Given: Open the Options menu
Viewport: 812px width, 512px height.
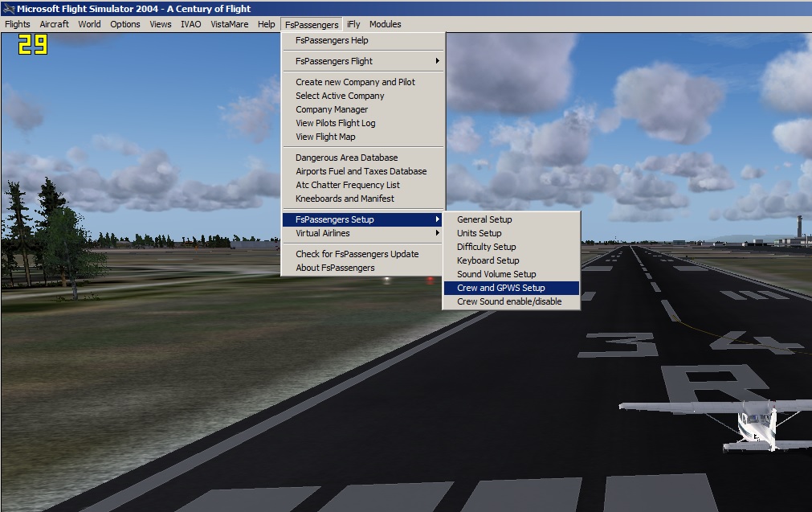Looking at the screenshot, I should 124,24.
